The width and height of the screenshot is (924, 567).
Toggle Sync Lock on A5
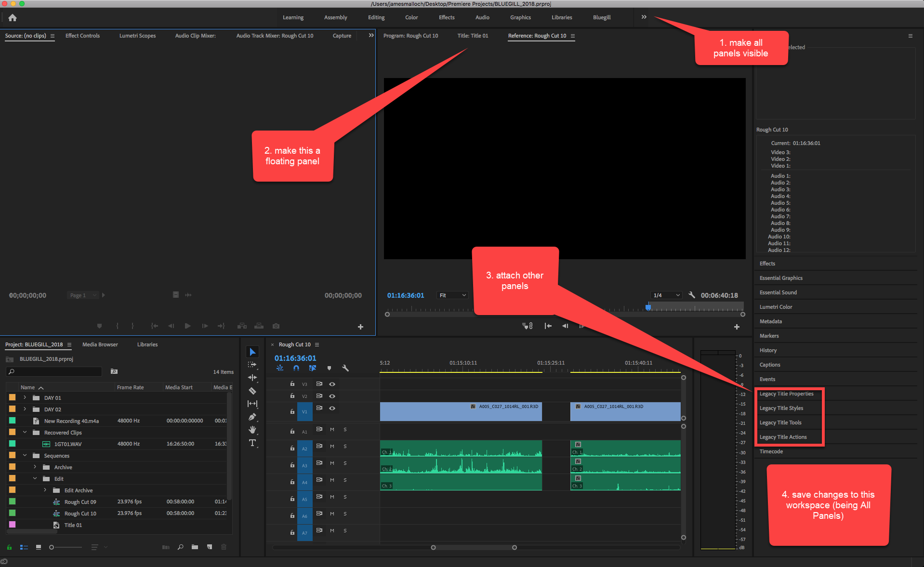click(x=319, y=497)
